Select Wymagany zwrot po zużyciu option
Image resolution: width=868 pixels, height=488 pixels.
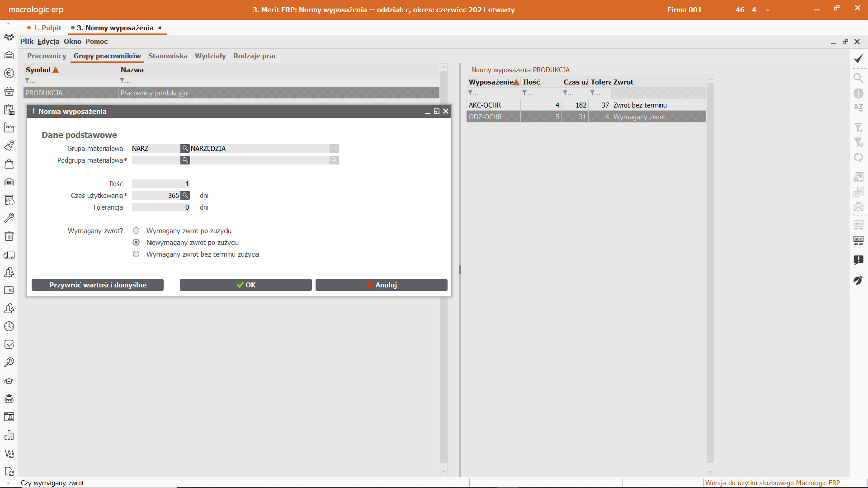pos(136,230)
